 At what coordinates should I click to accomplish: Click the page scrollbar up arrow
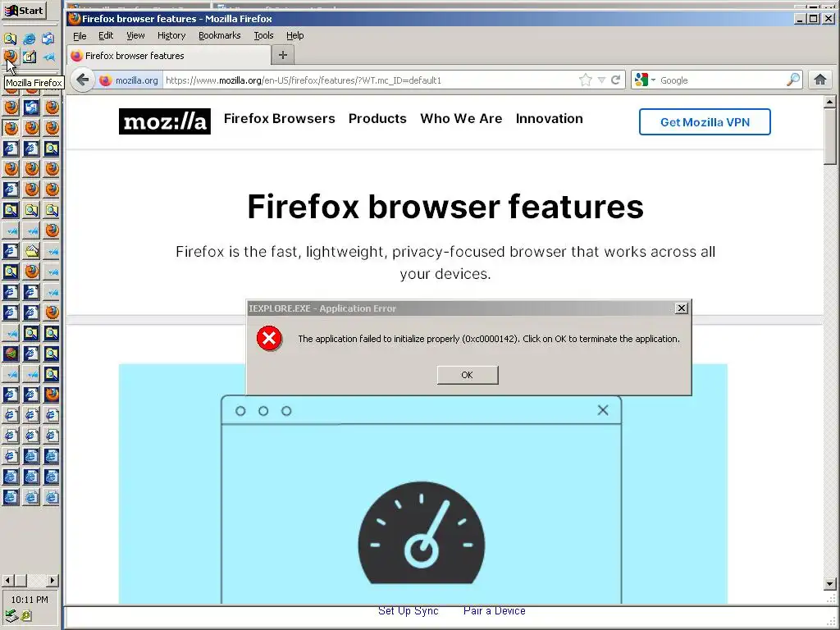830,101
